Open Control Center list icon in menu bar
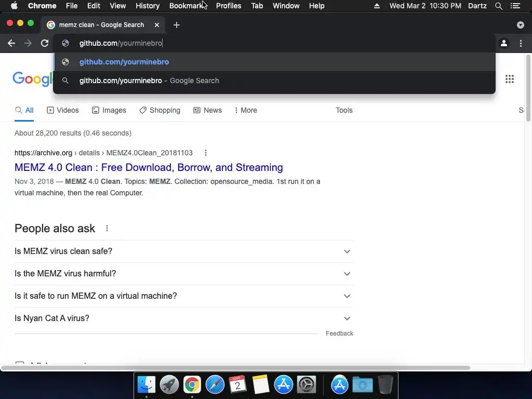Image resolution: width=532 pixels, height=399 pixels. tap(515, 6)
